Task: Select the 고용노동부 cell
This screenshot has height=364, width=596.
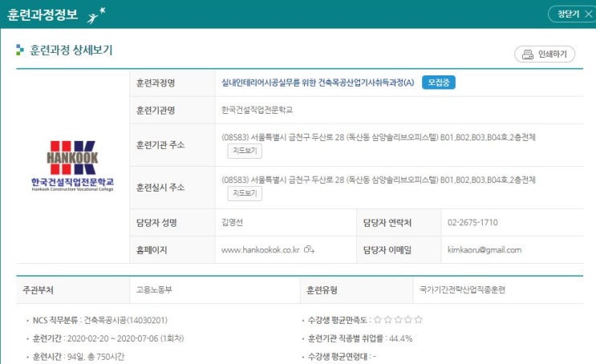Action: [x=215, y=290]
